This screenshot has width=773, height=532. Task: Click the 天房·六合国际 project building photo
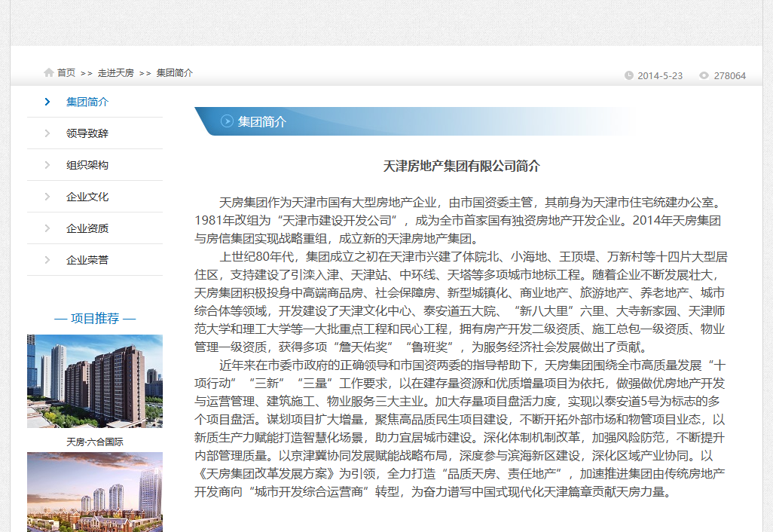tap(95, 381)
